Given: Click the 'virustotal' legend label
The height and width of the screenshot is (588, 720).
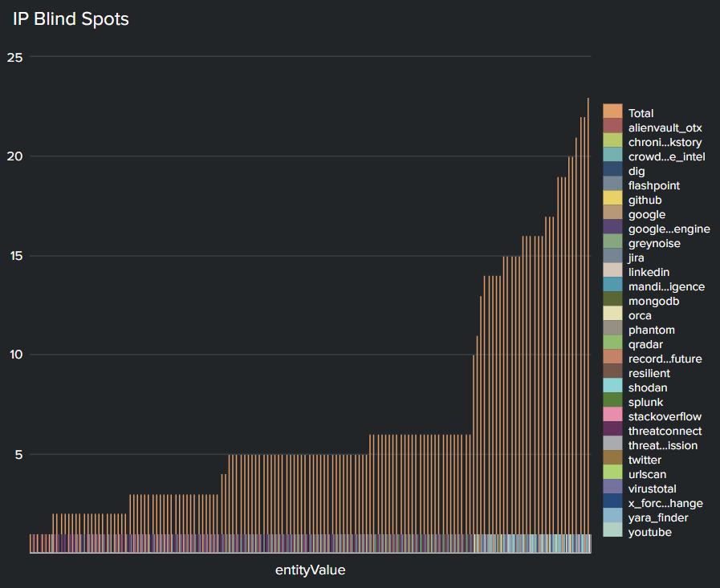Looking at the screenshot, I should [x=652, y=489].
